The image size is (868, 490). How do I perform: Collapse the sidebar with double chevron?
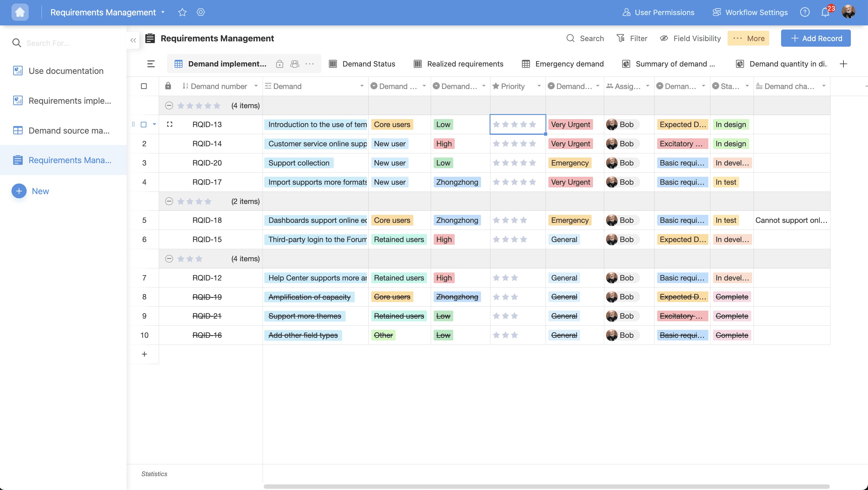pyautogui.click(x=133, y=40)
